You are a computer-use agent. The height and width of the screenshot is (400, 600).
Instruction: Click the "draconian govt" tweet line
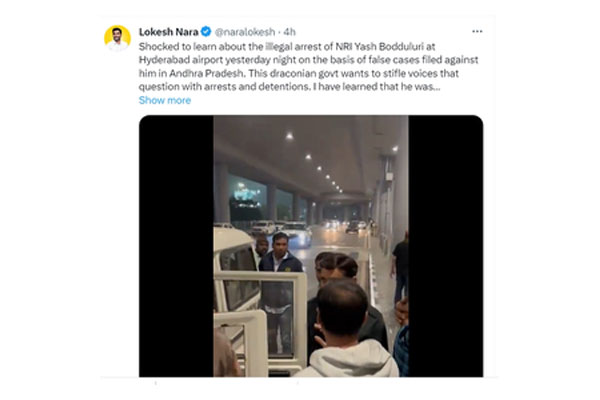coord(298,73)
